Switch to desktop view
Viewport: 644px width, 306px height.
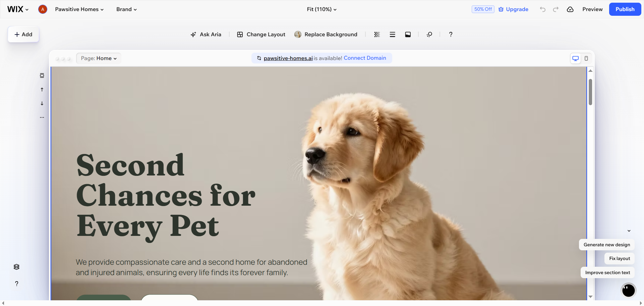click(575, 58)
